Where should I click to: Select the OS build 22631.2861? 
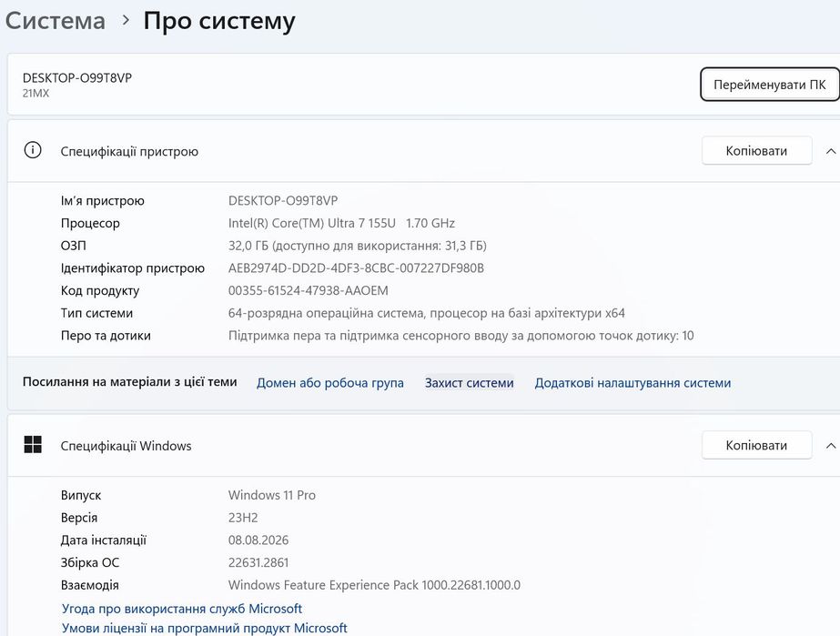click(x=258, y=562)
